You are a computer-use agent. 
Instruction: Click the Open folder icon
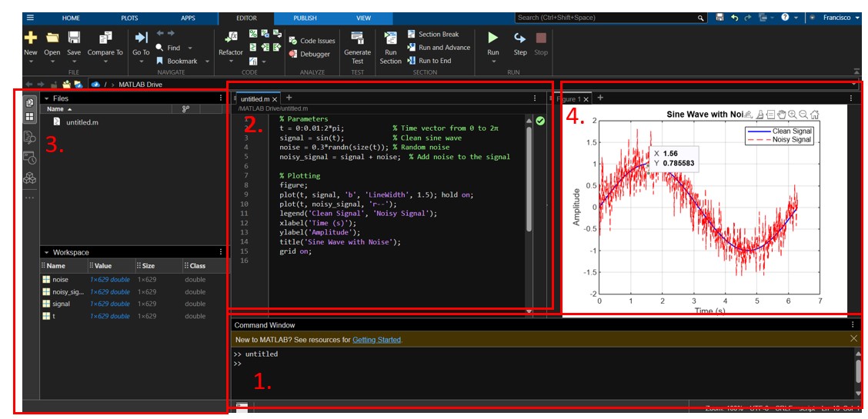[52, 38]
